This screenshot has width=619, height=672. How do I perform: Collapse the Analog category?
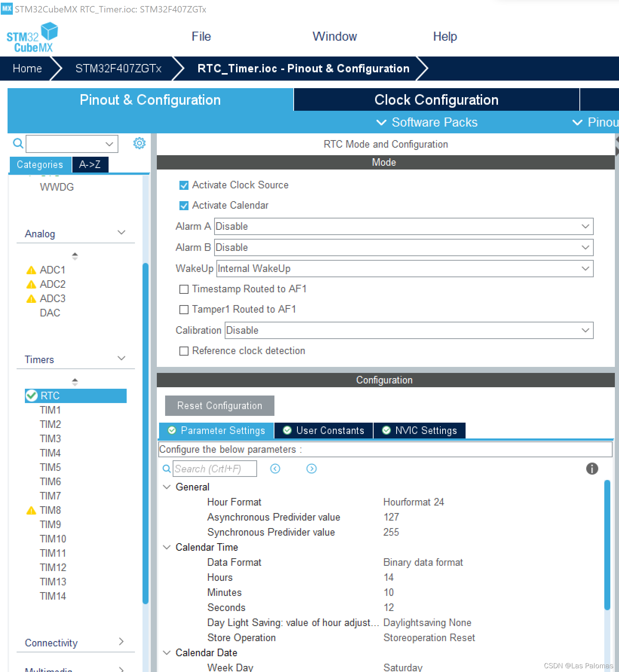121,232
